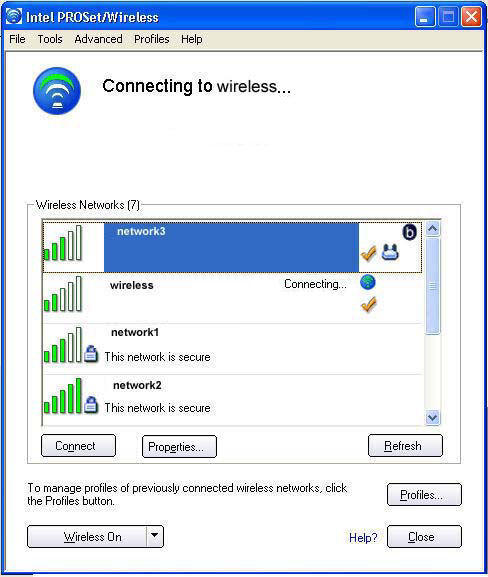Image resolution: width=488 pixels, height=577 pixels.
Task: Toggle the Wireless On button
Action: pyautogui.click(x=87, y=537)
